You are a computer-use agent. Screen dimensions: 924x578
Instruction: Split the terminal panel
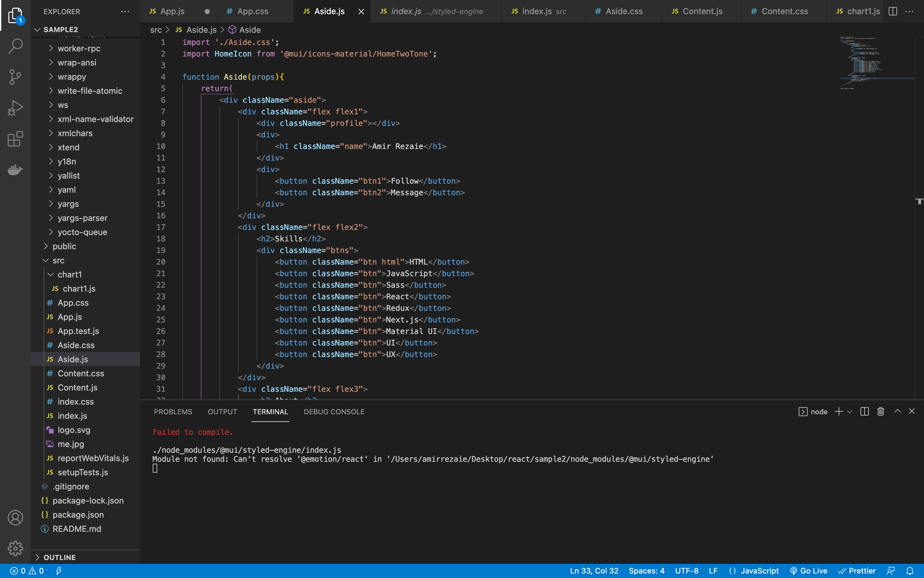coord(864,411)
